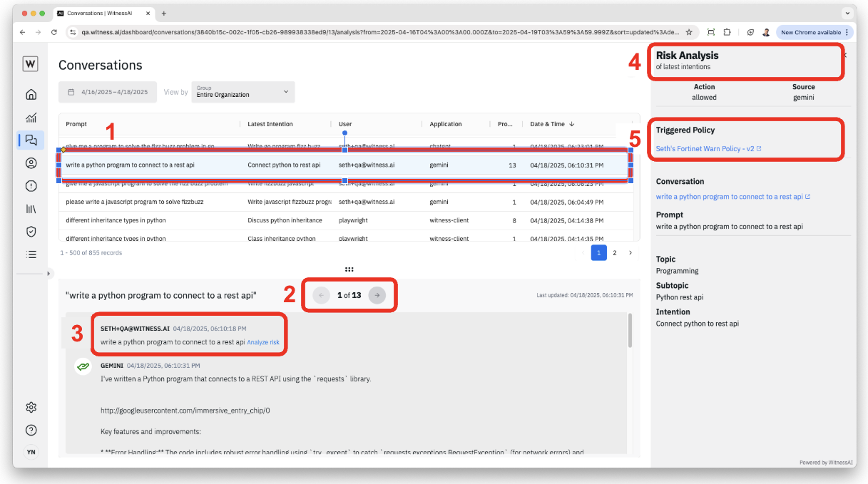Click the 04/18/2025, 06:04:49 PM cell
Image resolution: width=868 pixels, height=484 pixels.
566,202
